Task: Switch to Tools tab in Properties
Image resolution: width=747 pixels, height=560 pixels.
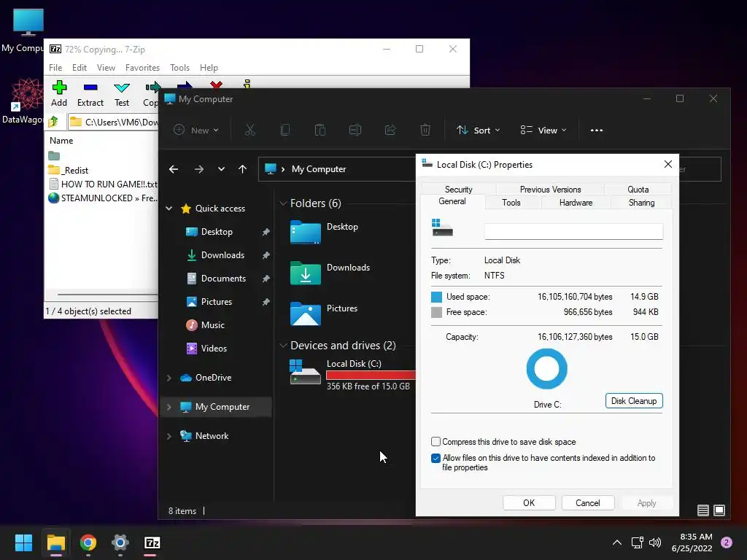Action: pyautogui.click(x=511, y=203)
